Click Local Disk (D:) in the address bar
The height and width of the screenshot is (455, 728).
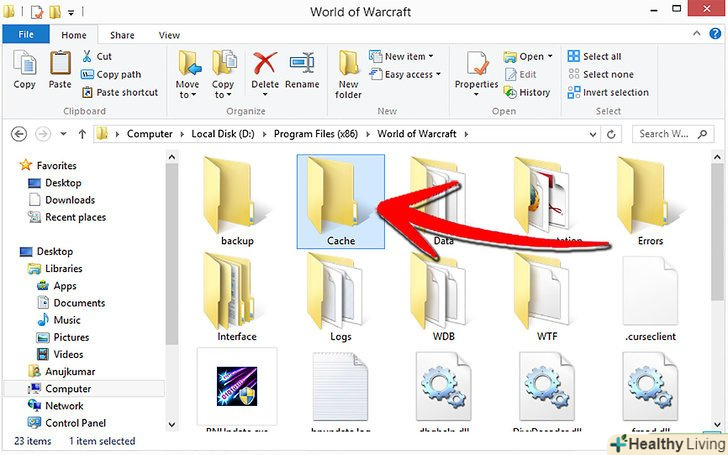tap(223, 134)
